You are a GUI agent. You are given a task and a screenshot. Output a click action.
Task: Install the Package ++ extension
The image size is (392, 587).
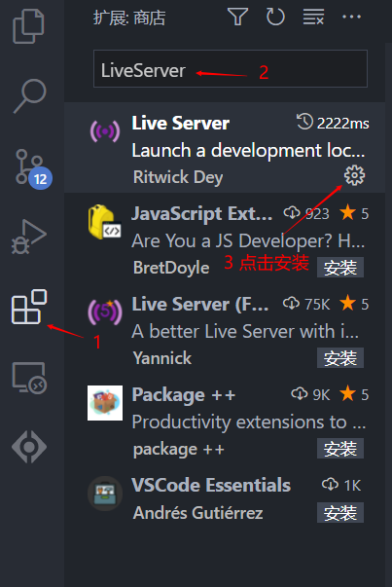coord(340,449)
